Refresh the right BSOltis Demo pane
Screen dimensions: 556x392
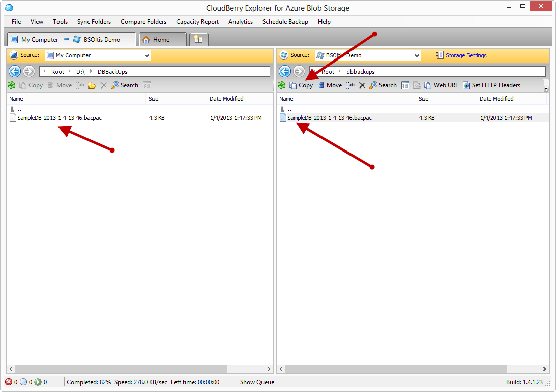point(282,85)
